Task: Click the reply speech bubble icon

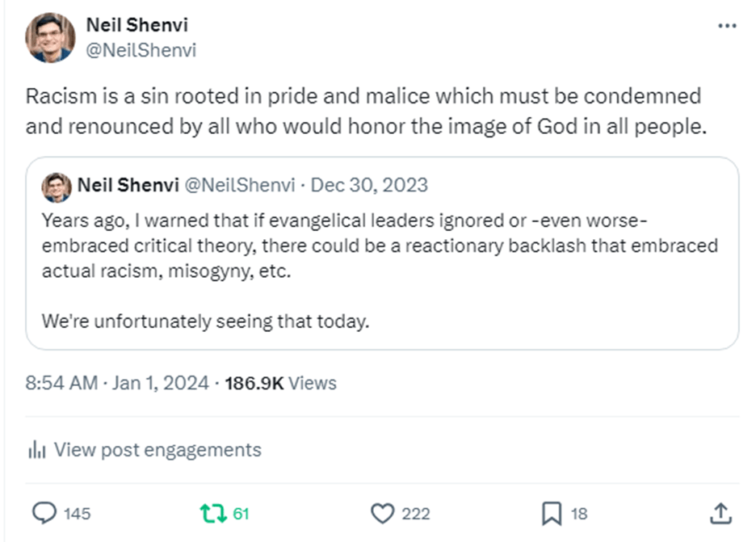Action: 44,513
